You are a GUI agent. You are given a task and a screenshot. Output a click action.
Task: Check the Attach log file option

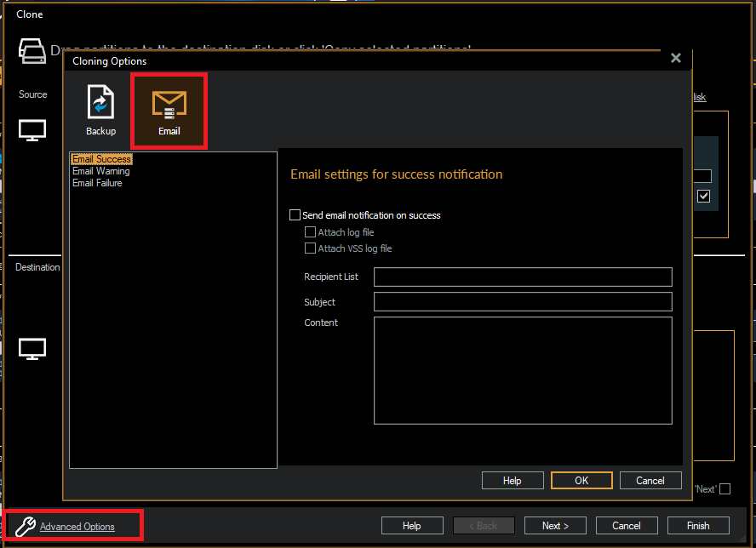[311, 231]
